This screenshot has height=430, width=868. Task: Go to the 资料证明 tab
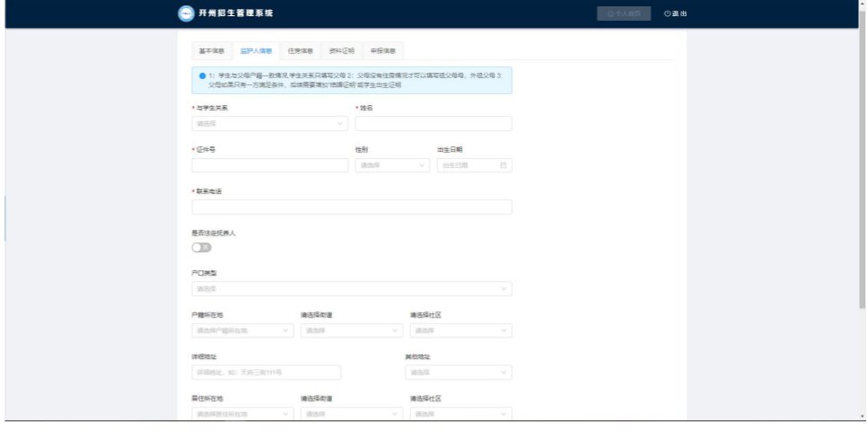click(341, 51)
